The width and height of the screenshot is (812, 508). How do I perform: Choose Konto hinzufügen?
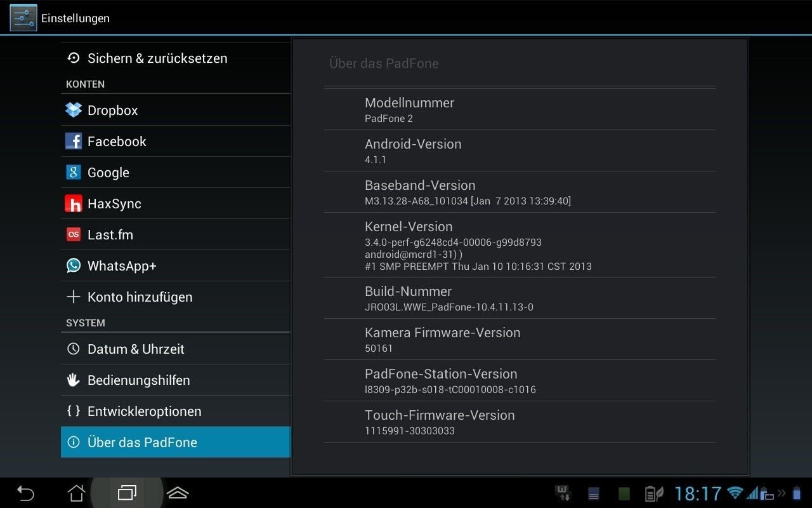[176, 297]
